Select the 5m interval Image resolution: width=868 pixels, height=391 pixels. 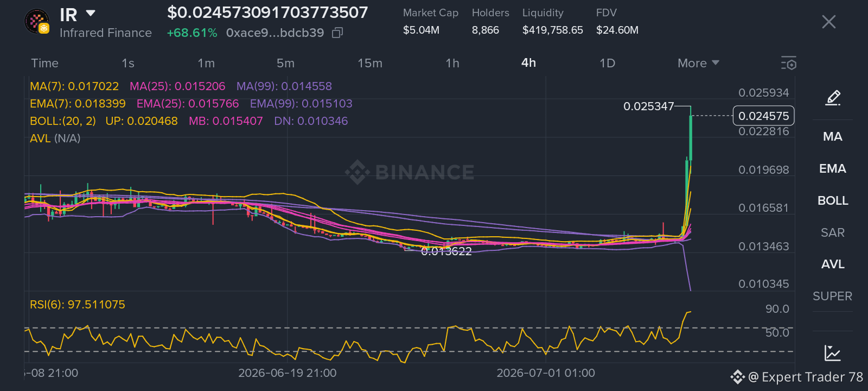pyautogui.click(x=285, y=63)
